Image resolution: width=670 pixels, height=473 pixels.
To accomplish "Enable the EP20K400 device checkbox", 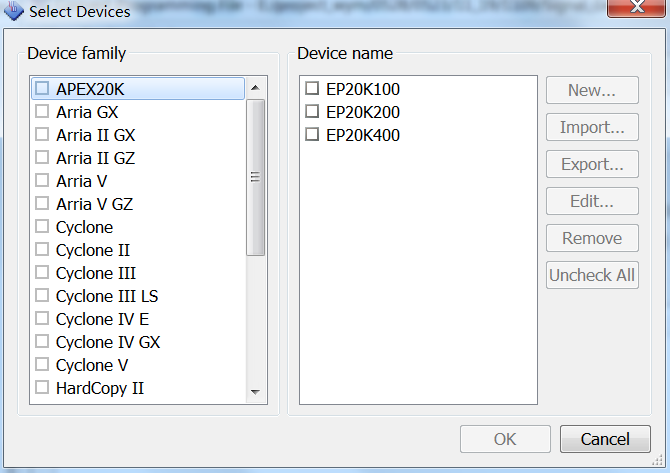I will click(312, 135).
